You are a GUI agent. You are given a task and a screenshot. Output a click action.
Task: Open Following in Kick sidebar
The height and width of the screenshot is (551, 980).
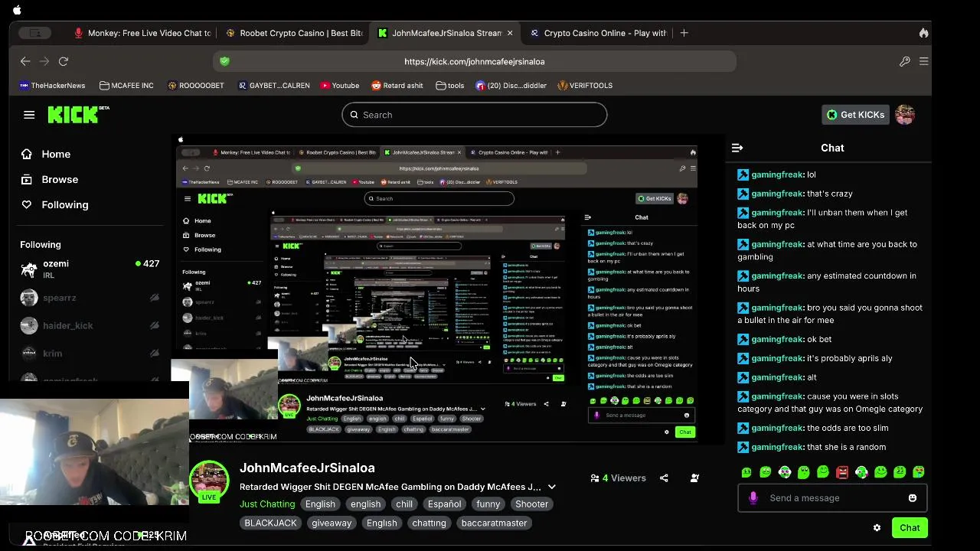54,204
